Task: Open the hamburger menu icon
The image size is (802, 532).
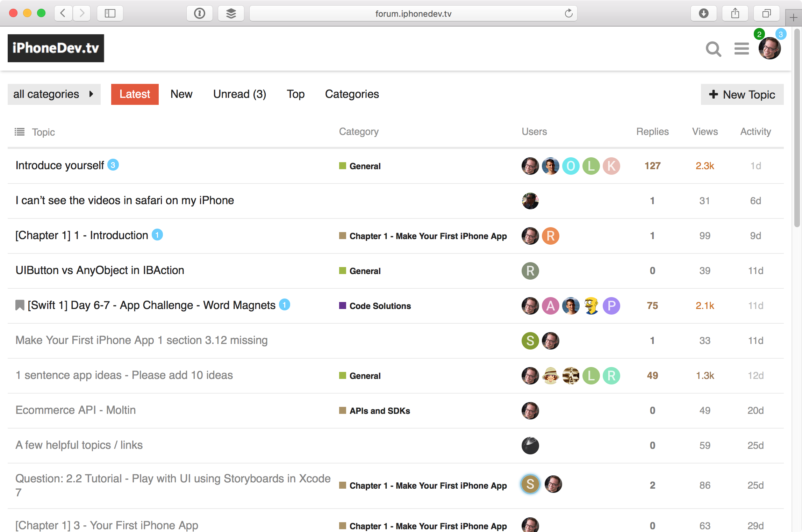Action: (742, 49)
